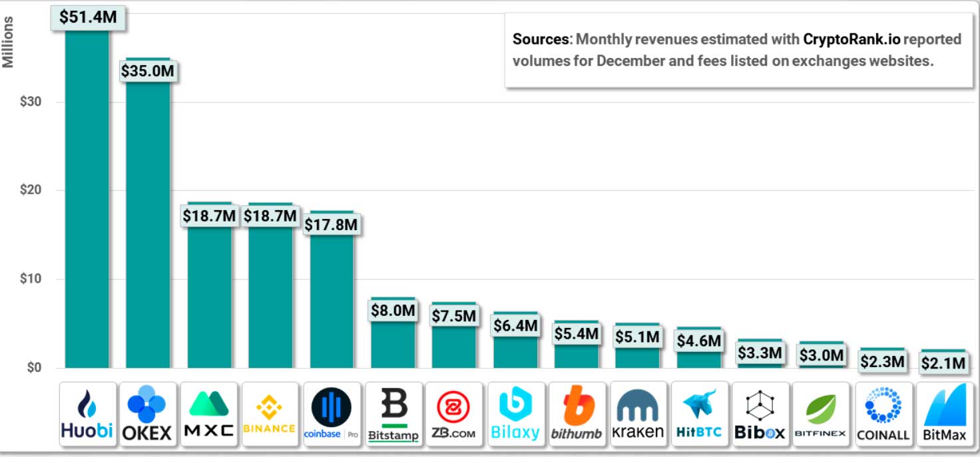
Task: Click the $17.8M value label
Action: pyautogui.click(x=331, y=225)
